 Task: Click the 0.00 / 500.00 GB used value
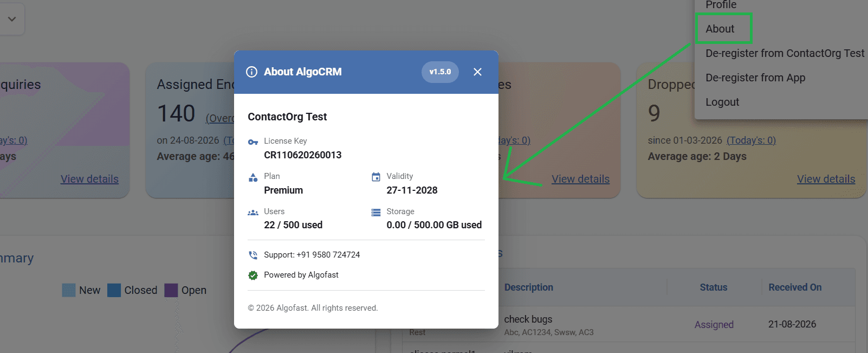pos(434,225)
